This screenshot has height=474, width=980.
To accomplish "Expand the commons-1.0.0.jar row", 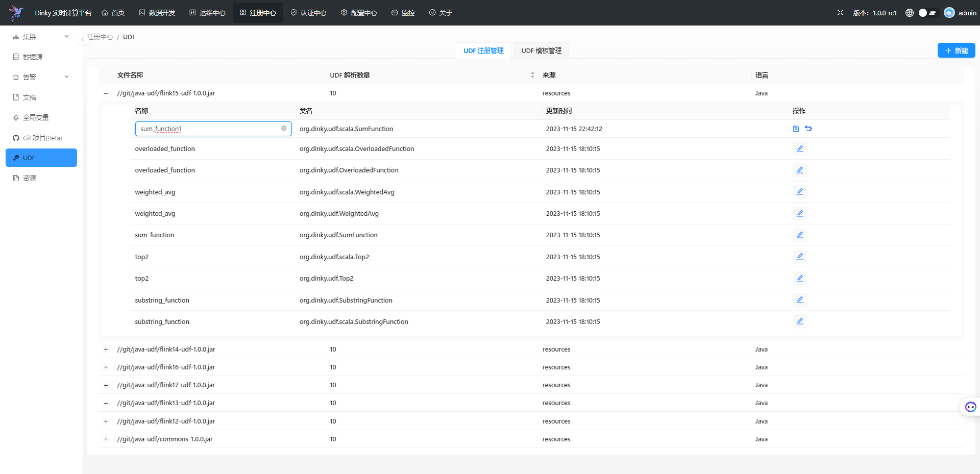I will coord(106,439).
